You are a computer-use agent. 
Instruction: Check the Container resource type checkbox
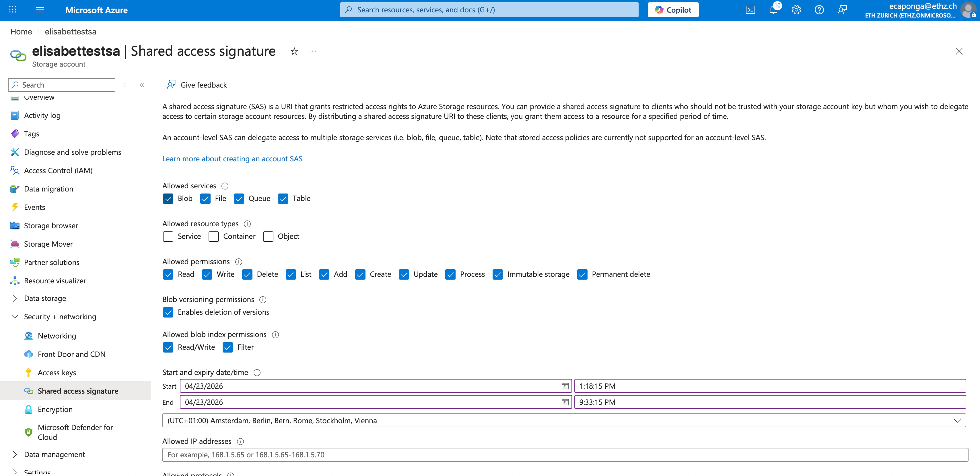click(213, 237)
